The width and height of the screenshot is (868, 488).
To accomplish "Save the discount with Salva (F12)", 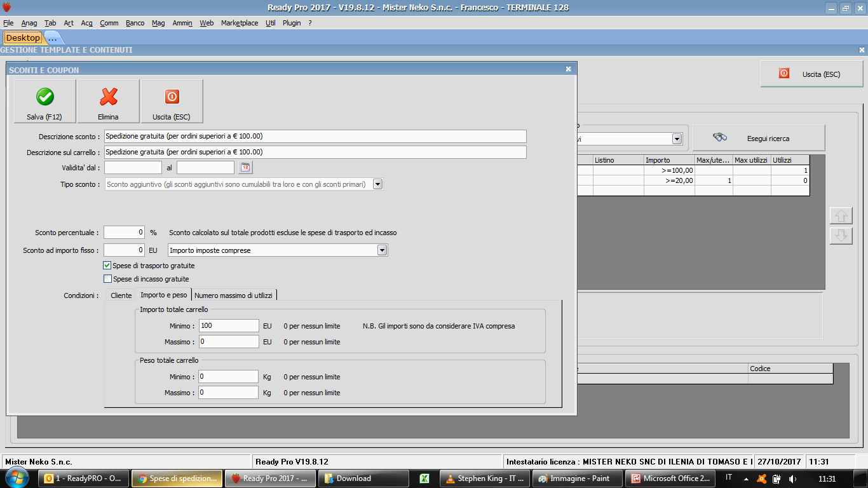I will pos(44,101).
